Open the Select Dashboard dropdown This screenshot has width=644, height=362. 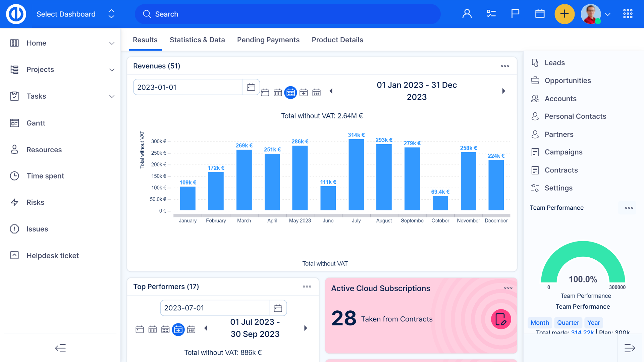(111, 14)
